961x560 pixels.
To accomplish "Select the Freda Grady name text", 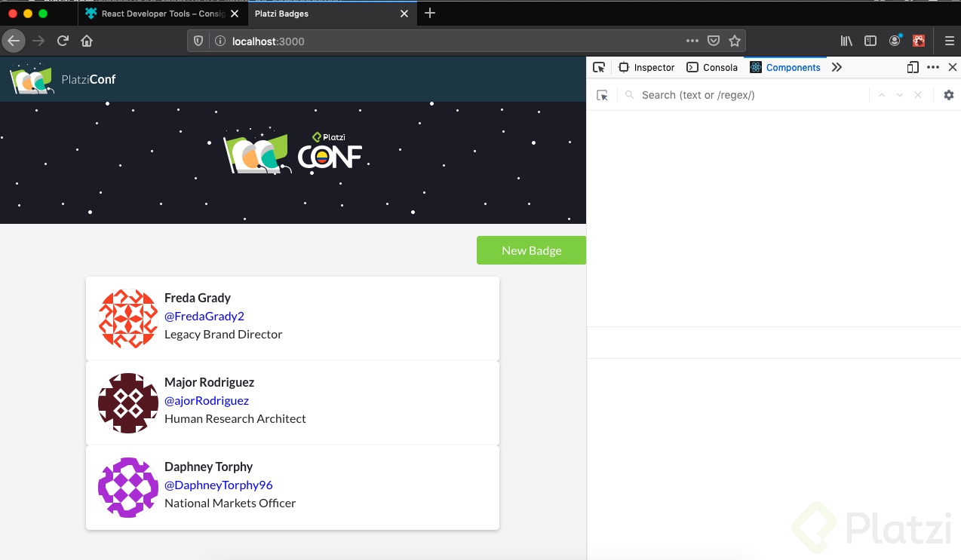I will click(198, 298).
